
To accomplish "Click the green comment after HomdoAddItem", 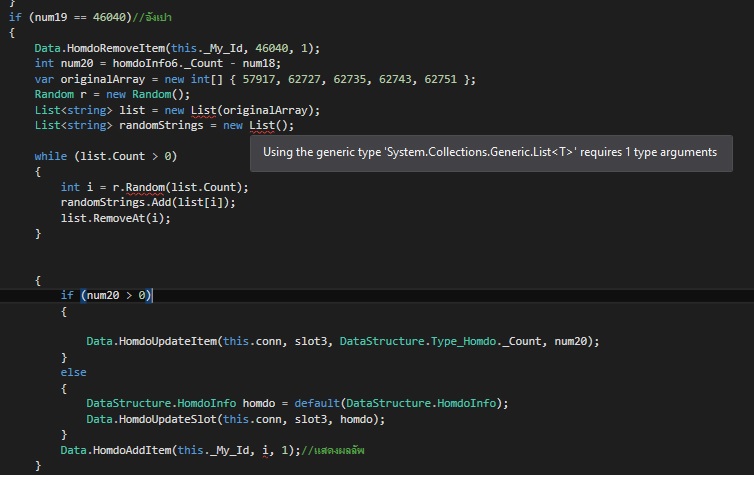I will [333, 450].
